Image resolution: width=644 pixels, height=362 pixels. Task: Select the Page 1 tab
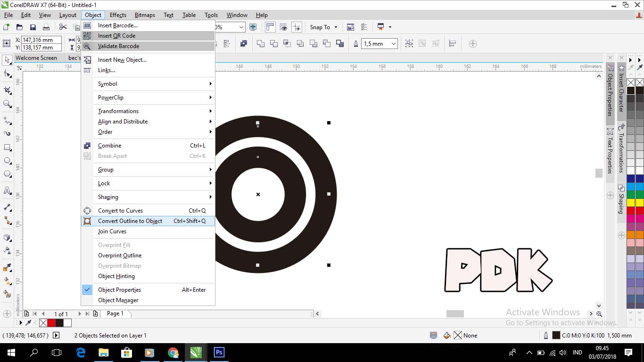pyautogui.click(x=116, y=313)
